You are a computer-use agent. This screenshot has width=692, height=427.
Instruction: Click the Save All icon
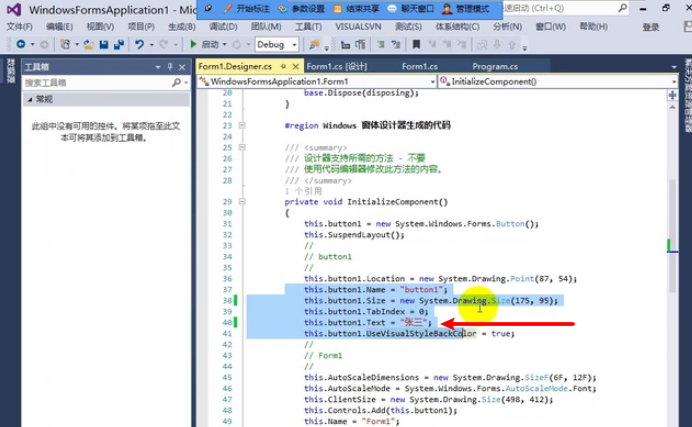coord(119,45)
